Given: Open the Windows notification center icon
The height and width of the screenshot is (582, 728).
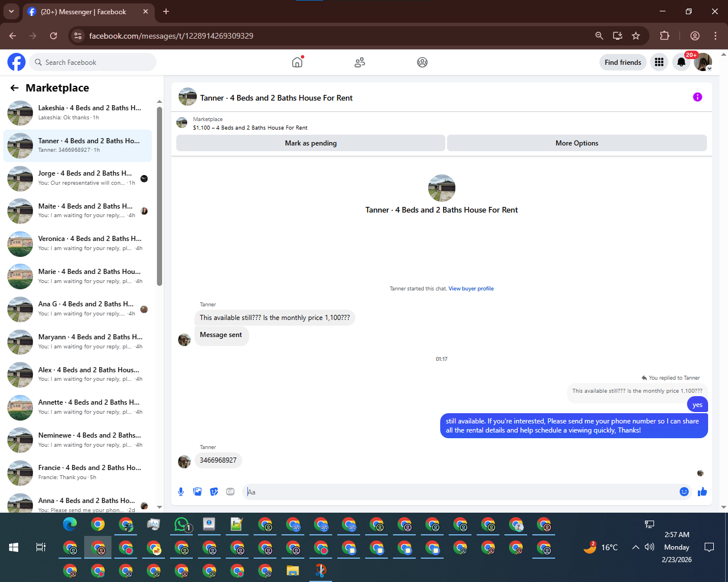Looking at the screenshot, I should [709, 547].
